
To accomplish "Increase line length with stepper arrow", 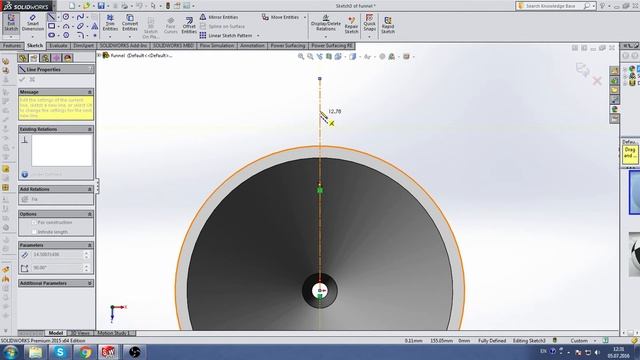I will (x=86, y=252).
